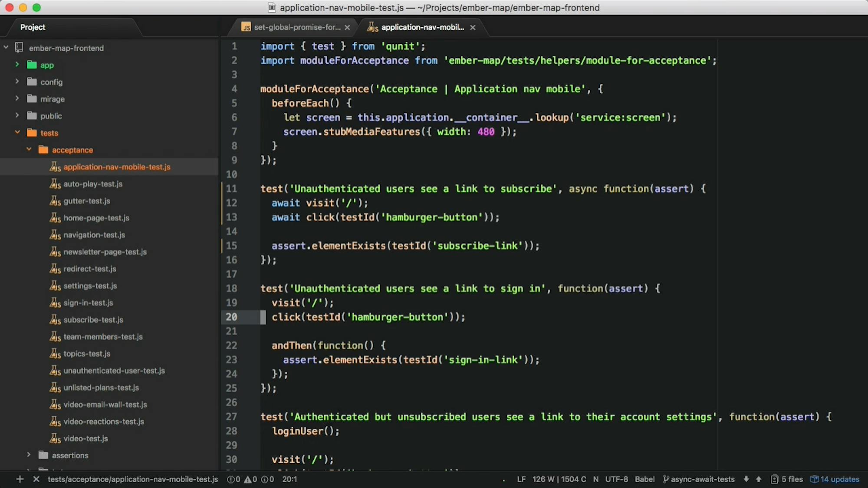Click the git push up-arrow icon
Image resolution: width=868 pixels, height=488 pixels.
(x=759, y=479)
